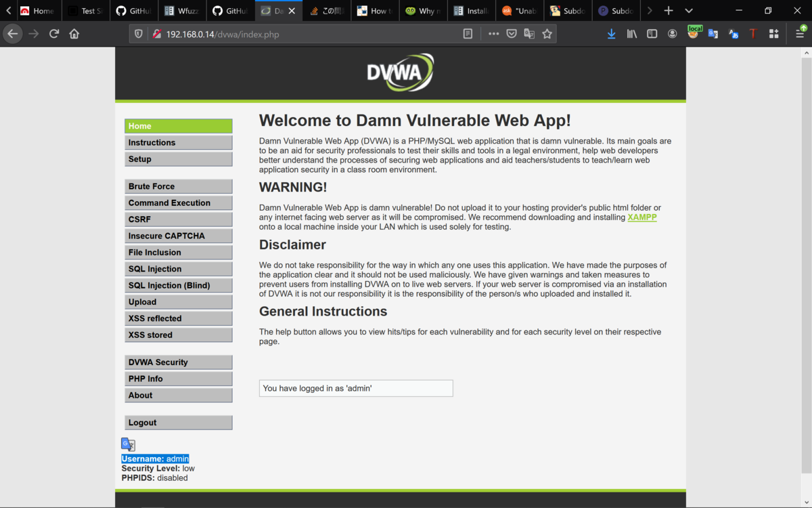The width and height of the screenshot is (812, 508).
Task: Open the four-squares extension icon
Action: 773,34
